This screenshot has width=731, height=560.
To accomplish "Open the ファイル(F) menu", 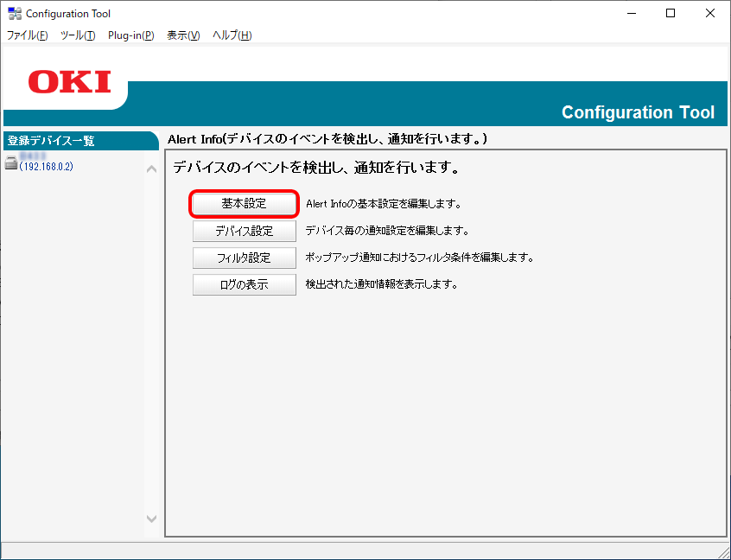I will (28, 35).
